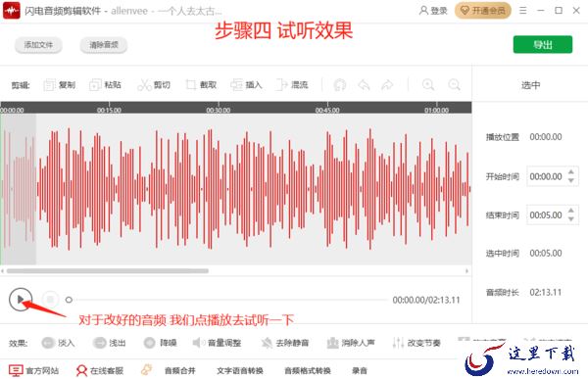Click the zoom in magnifier icon

[428, 85]
